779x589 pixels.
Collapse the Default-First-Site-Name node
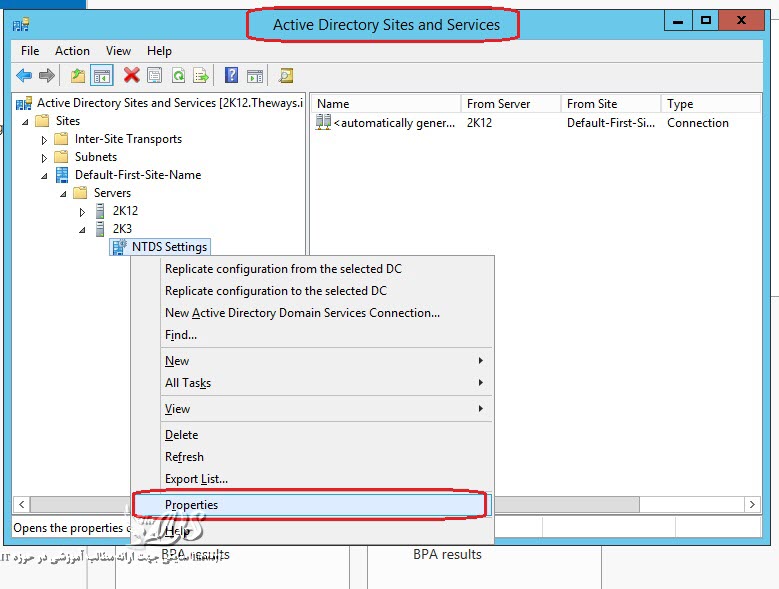(x=44, y=176)
